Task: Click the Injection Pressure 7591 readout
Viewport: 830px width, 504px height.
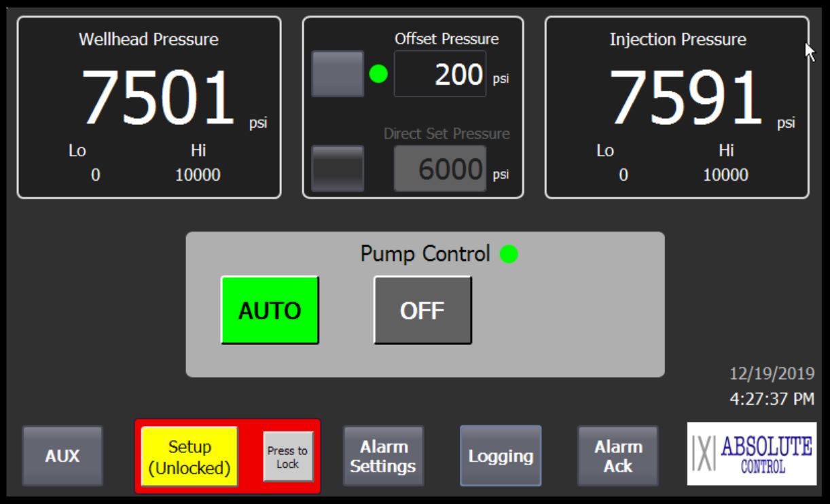Action: click(686, 98)
